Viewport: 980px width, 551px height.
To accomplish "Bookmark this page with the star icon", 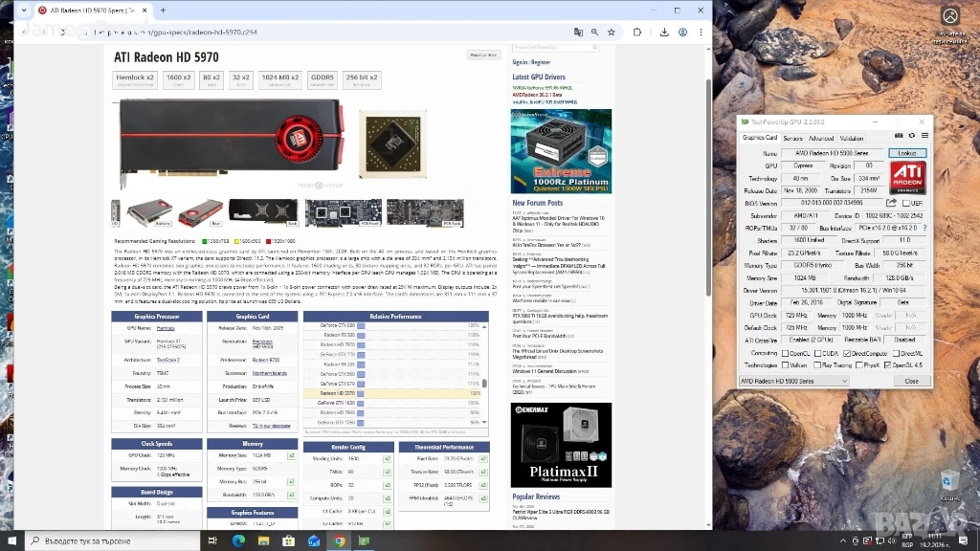I will (612, 32).
